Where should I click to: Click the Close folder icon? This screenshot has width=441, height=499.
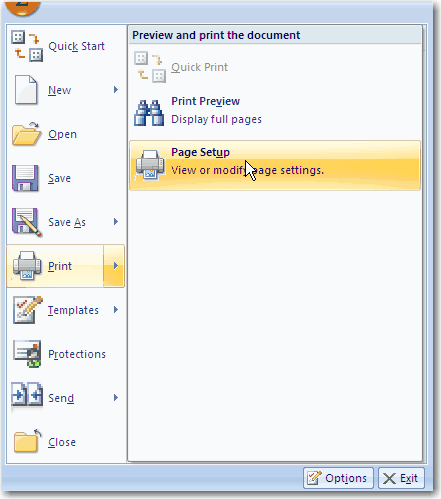27,441
